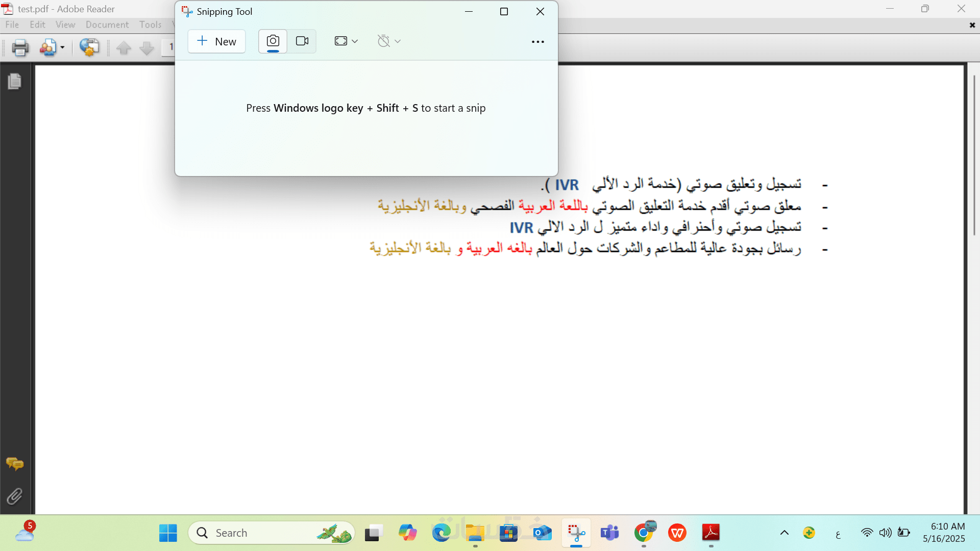Screen dimensions: 980x551
Task: Expand the snip shape mode dropdown
Action: 346,41
